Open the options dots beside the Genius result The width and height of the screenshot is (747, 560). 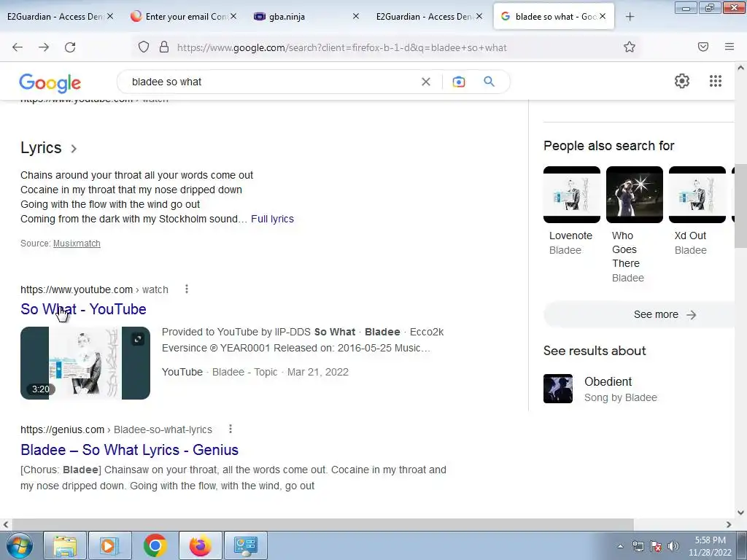[x=231, y=429]
